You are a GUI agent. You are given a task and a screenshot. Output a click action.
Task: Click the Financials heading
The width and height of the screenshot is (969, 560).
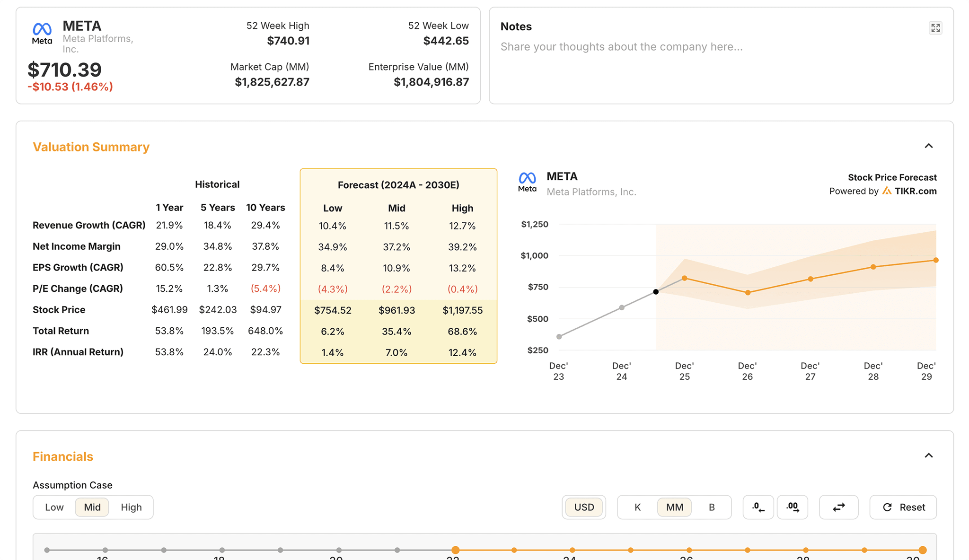tap(63, 456)
